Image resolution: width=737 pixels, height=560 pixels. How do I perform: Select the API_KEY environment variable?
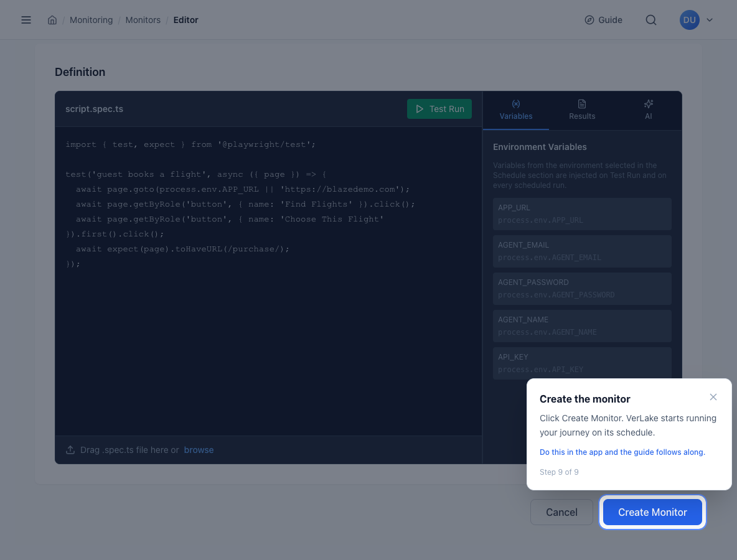point(582,363)
